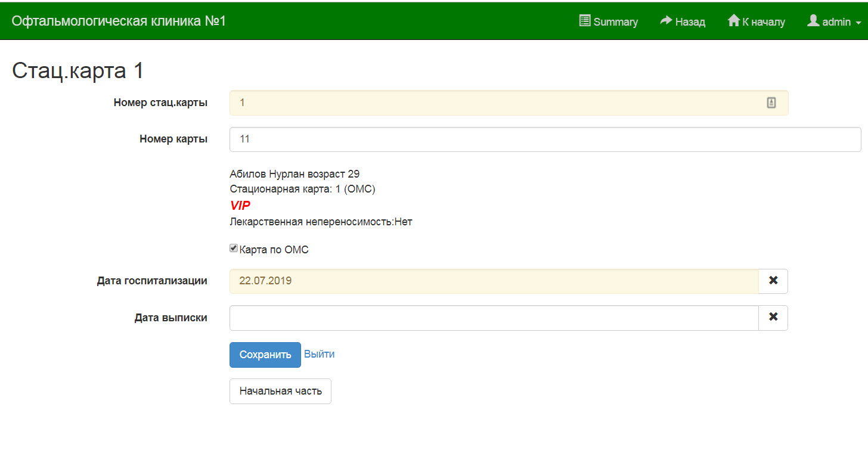Click the house icon beside К началу

[733, 21]
